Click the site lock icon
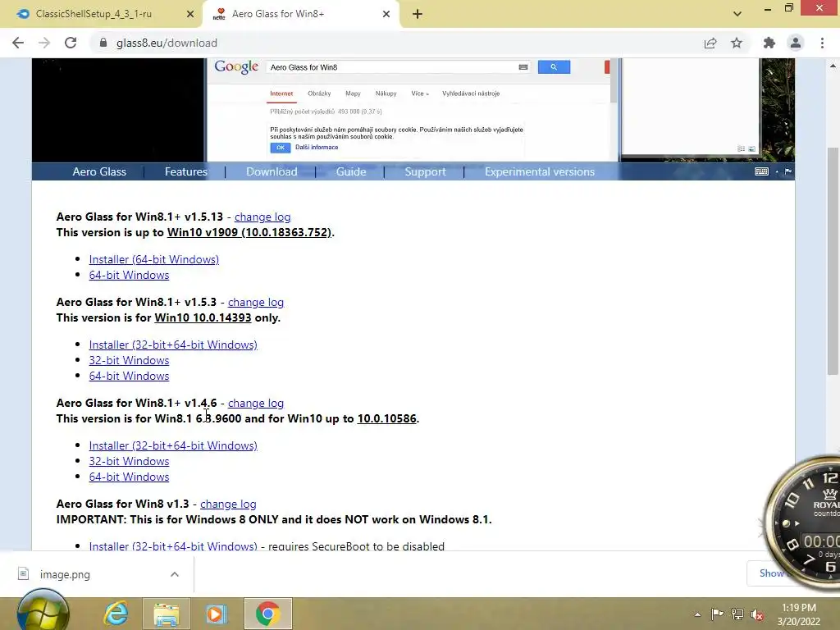 point(103,43)
